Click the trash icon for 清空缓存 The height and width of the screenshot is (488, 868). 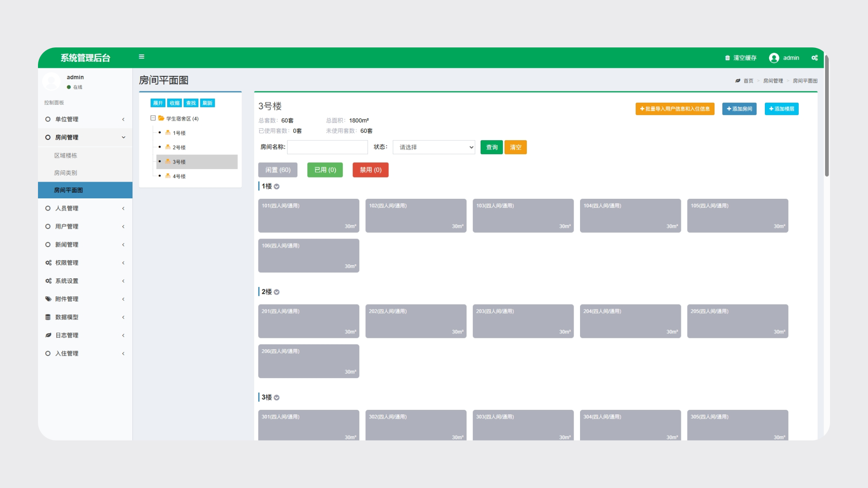point(727,58)
